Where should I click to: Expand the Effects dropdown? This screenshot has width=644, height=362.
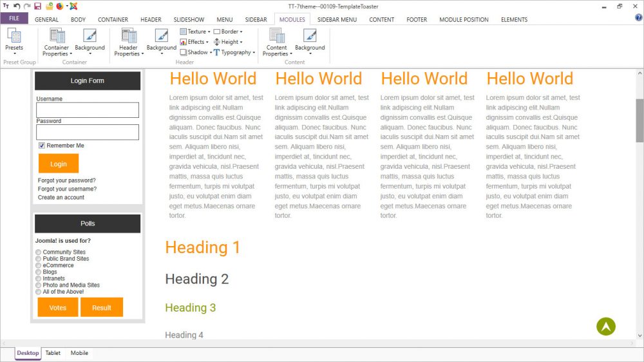click(x=196, y=42)
